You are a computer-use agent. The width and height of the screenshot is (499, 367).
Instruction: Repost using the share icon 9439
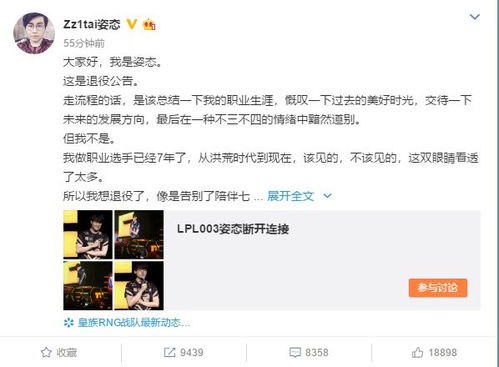pos(169,352)
